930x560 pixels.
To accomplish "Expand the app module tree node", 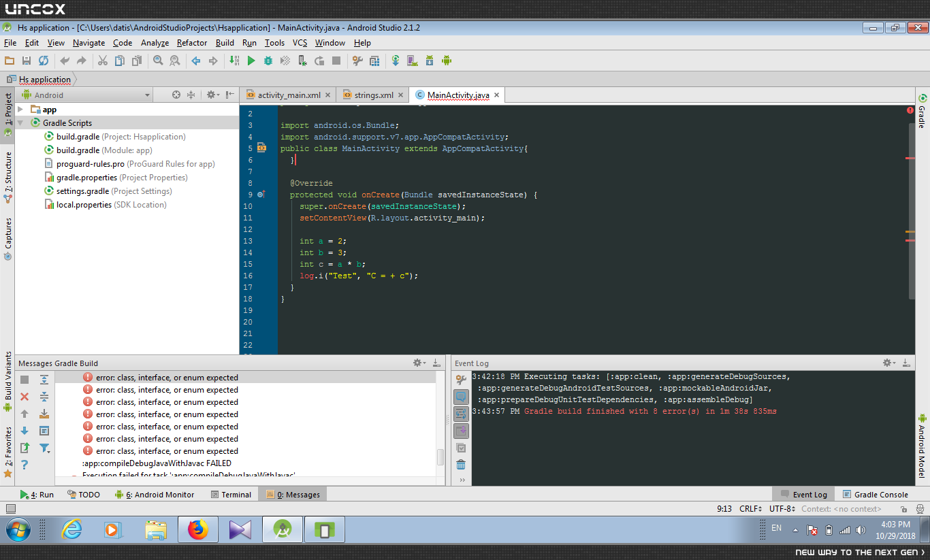I will click(x=20, y=110).
